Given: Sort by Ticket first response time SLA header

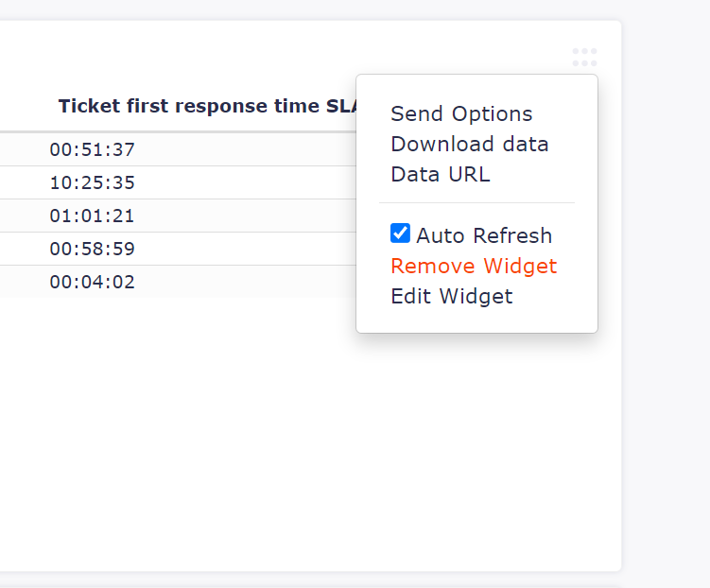Looking at the screenshot, I should [208, 106].
